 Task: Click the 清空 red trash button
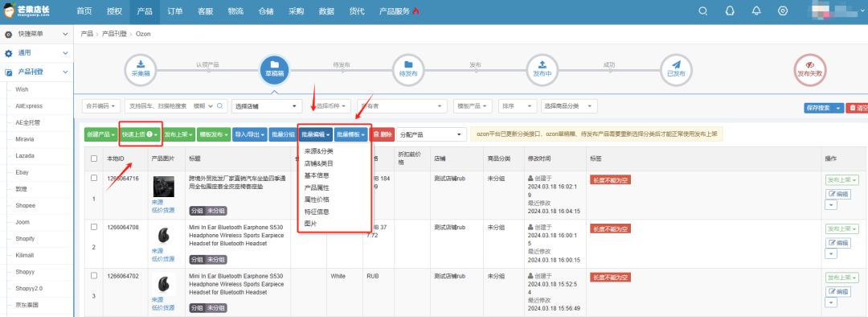[x=857, y=108]
